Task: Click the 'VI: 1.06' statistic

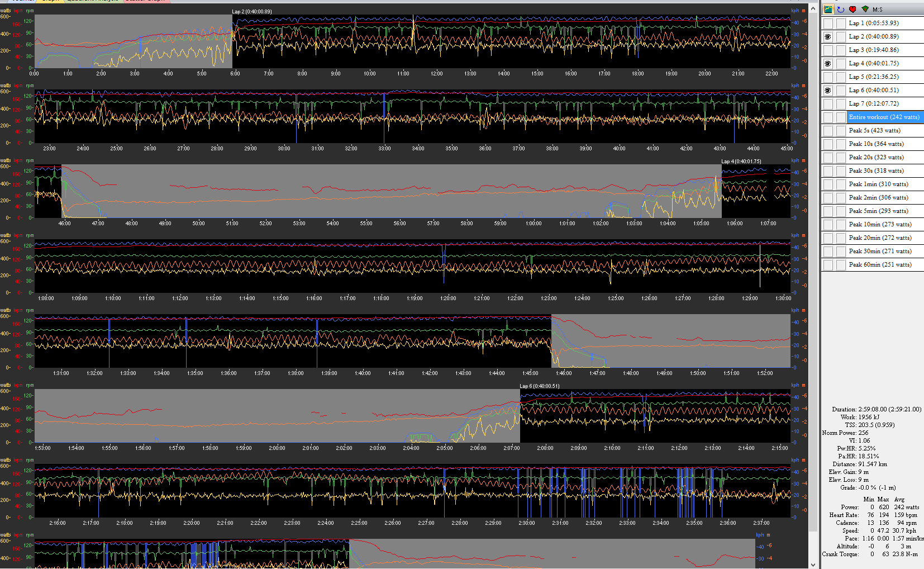Action: coord(861,440)
